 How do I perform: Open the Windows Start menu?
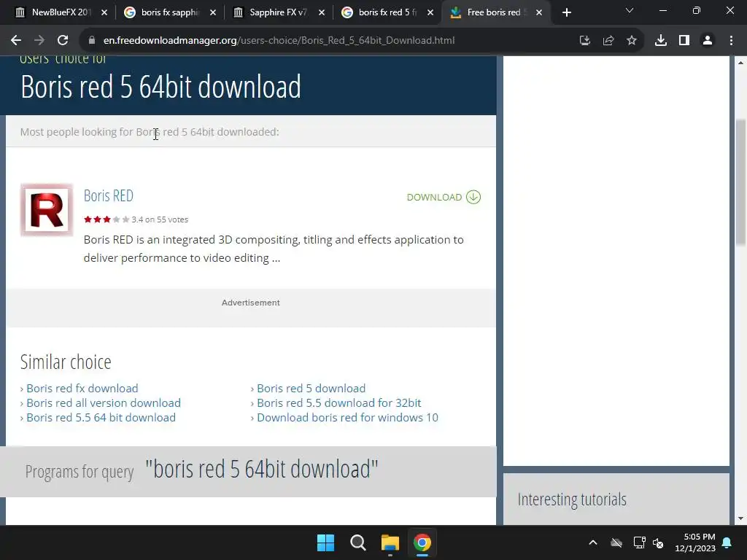point(326,542)
